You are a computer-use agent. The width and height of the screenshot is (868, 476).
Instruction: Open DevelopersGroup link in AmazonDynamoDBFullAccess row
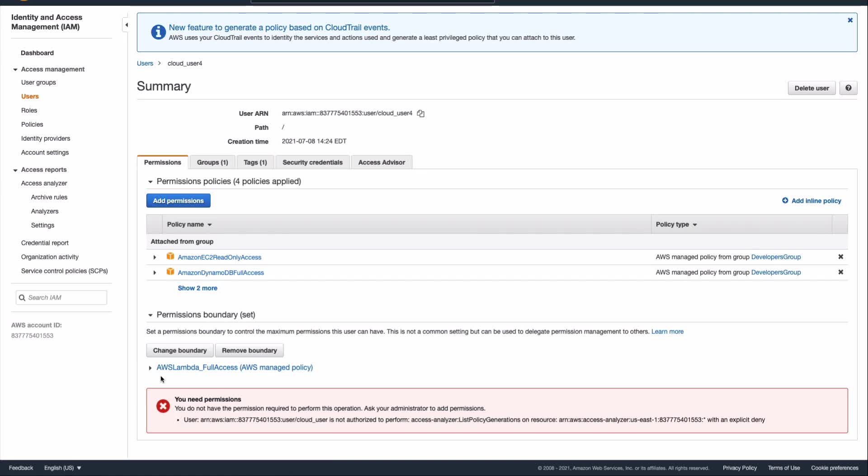click(776, 272)
